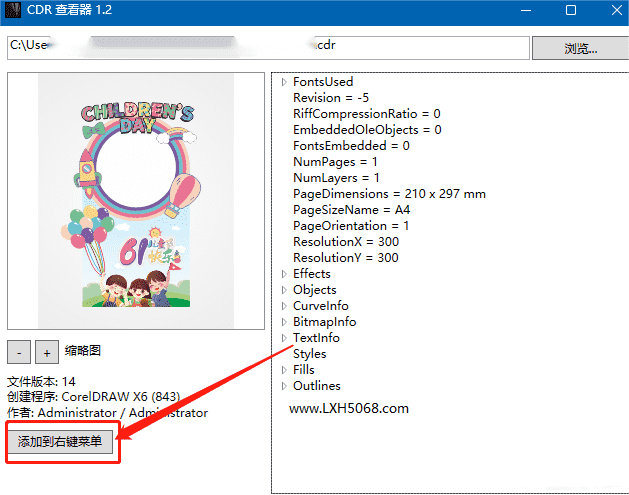Click the plus thumbnail zoom button
The width and height of the screenshot is (629, 495).
[x=47, y=352]
